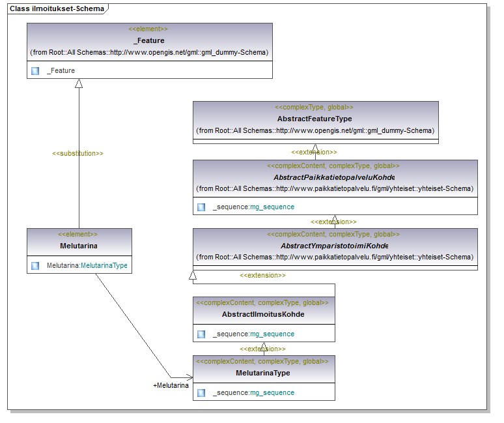Viewport: 504px width, 423px height.
Task: Click the stereotype above AbstractPaikkatietopalveluKohde
Action: click(333, 166)
